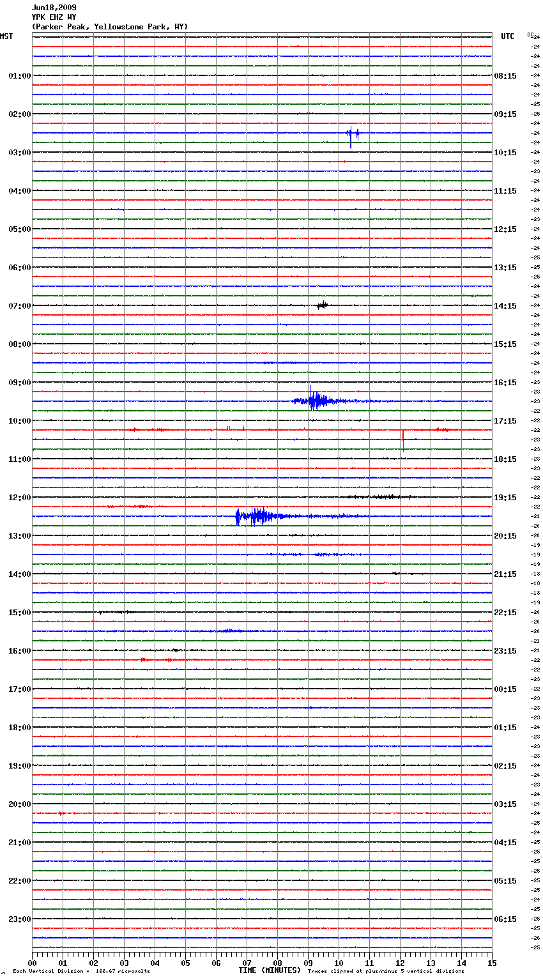Click the 04:15 UTC time label
Viewport: 543px width, 980px height.
505,843
